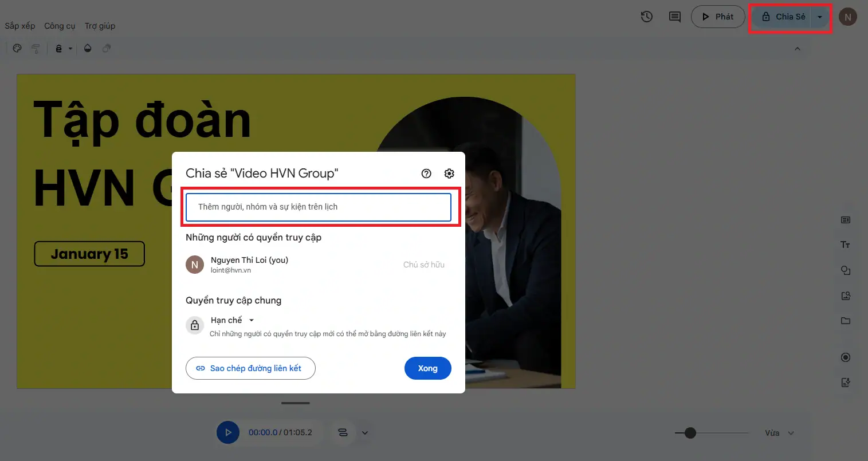This screenshot has width=868, height=461.
Task: Click the fill color droplet icon
Action: coord(88,49)
